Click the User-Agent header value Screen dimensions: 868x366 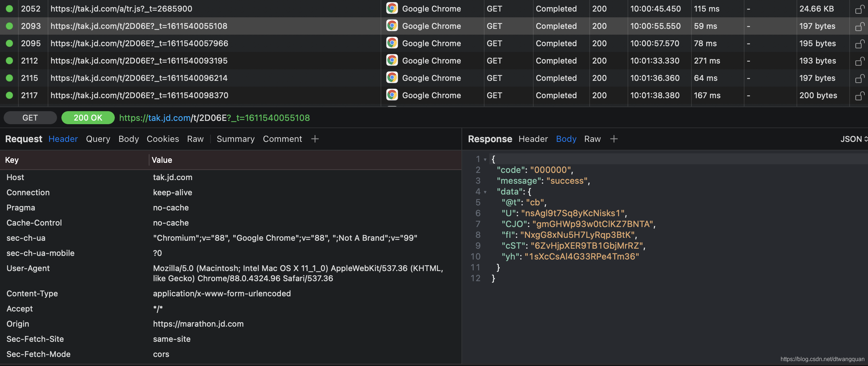(x=298, y=273)
